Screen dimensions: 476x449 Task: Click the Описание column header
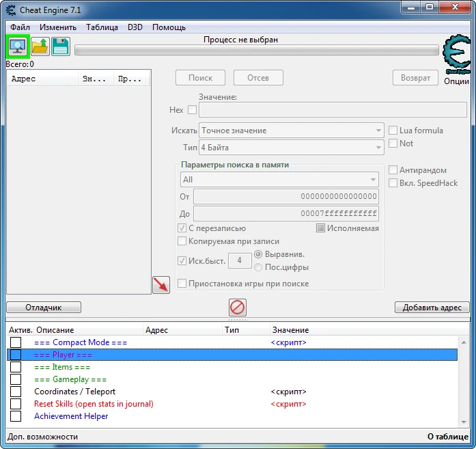[88, 330]
